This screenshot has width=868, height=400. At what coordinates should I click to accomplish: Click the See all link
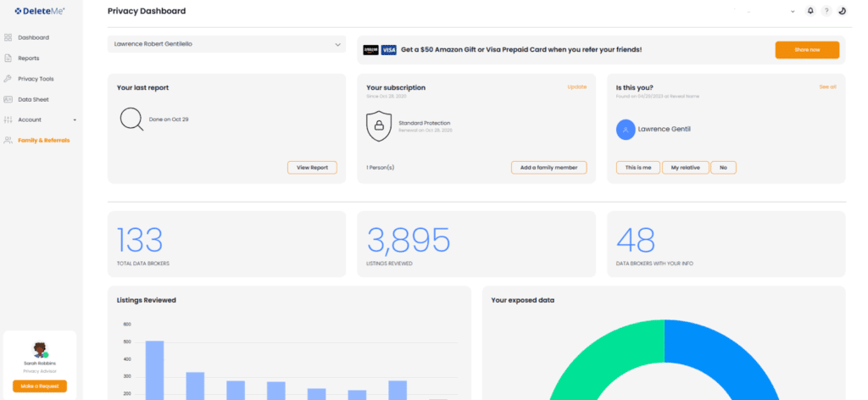[x=827, y=86]
